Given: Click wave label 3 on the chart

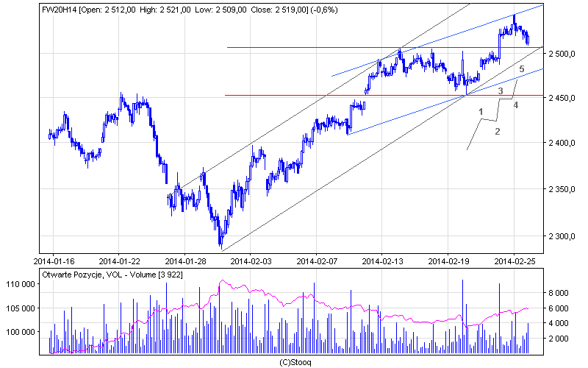Looking at the screenshot, I should click(x=501, y=91).
